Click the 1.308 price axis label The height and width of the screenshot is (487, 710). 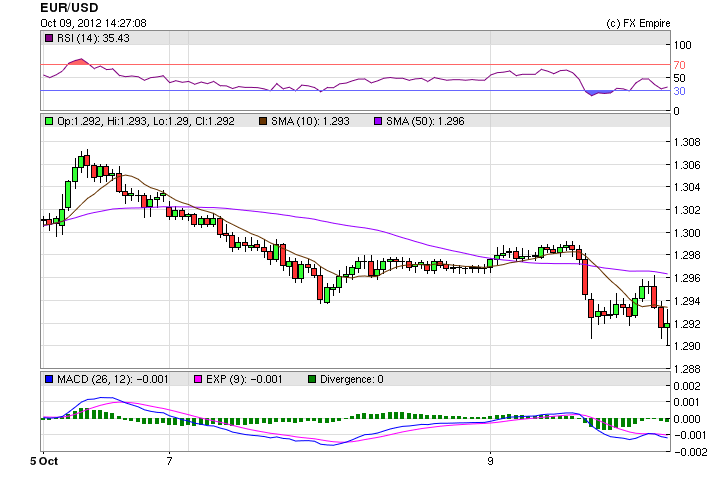(687, 142)
